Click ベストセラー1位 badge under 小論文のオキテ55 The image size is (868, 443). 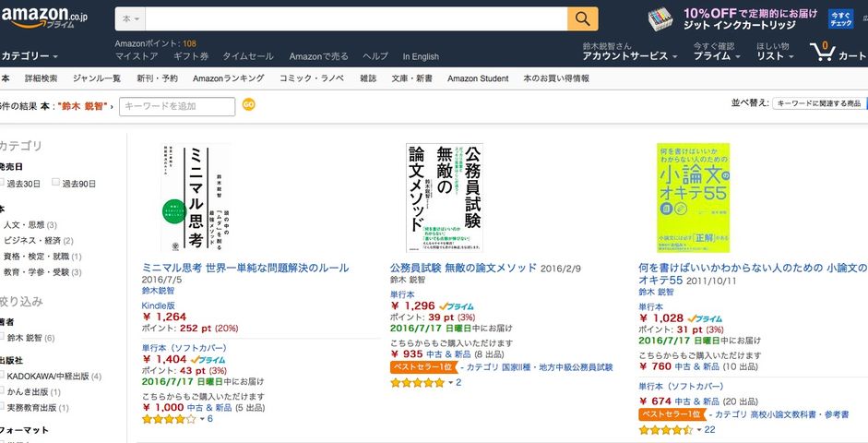coord(672,414)
